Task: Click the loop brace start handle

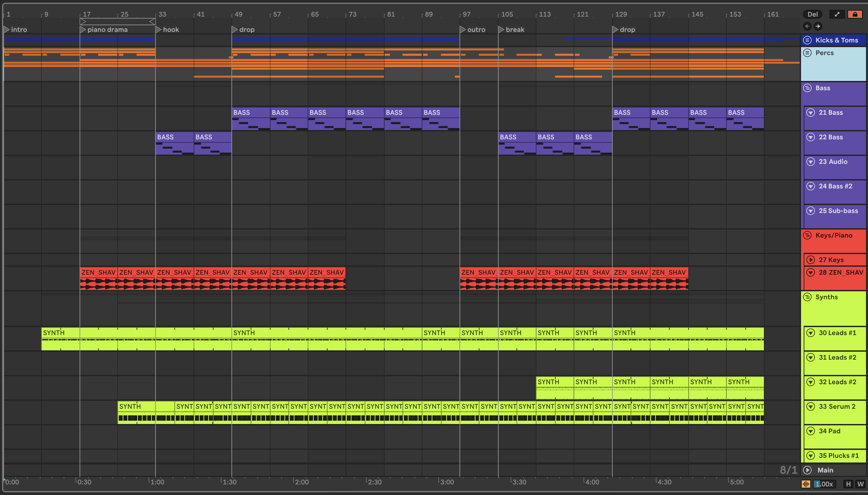Action: click(83, 22)
